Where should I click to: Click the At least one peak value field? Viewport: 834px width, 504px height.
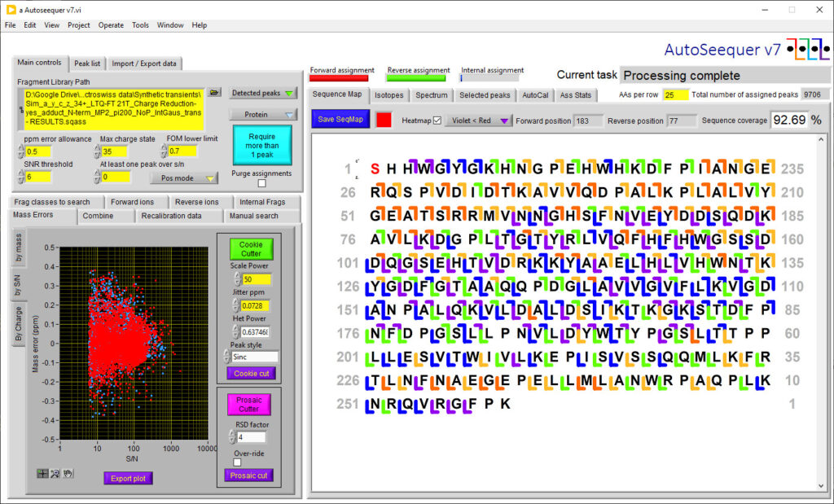pyautogui.click(x=116, y=177)
